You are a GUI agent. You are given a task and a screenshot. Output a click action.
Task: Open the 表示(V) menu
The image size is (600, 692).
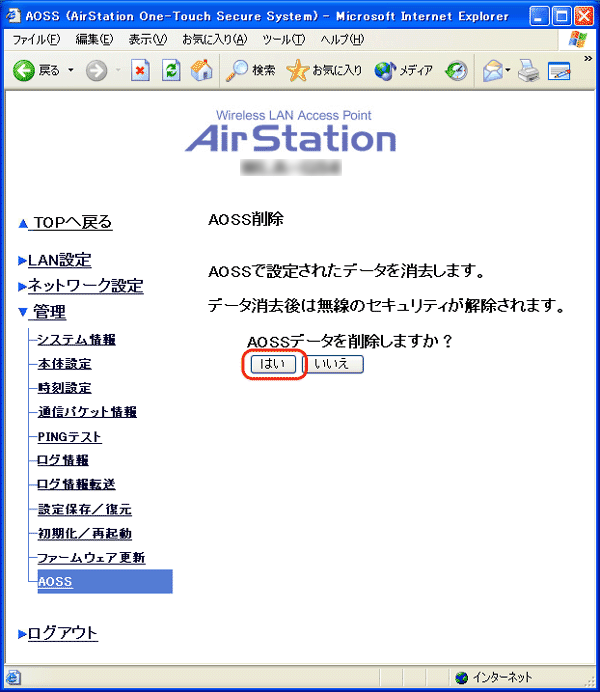[x=148, y=40]
